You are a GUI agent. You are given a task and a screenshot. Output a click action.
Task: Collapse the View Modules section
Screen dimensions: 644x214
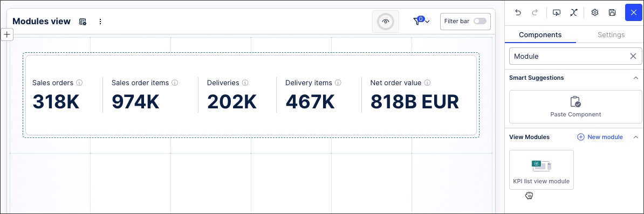pos(636,137)
